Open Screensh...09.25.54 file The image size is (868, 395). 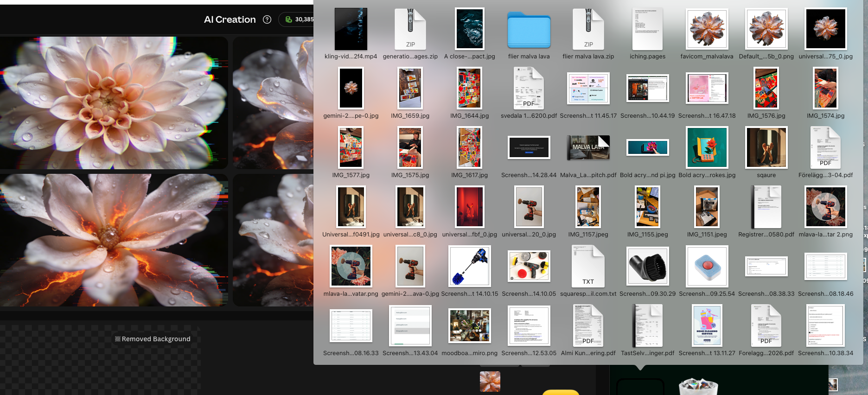click(707, 266)
